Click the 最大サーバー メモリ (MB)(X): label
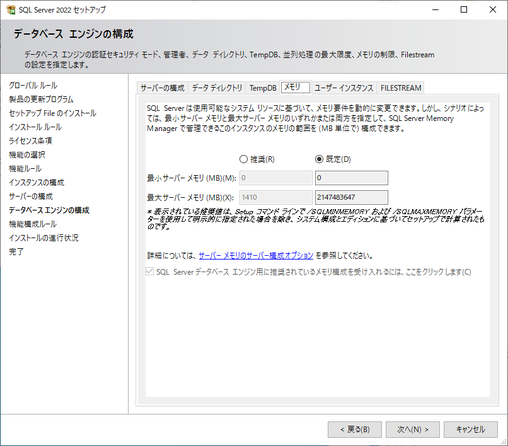 tap(190, 197)
